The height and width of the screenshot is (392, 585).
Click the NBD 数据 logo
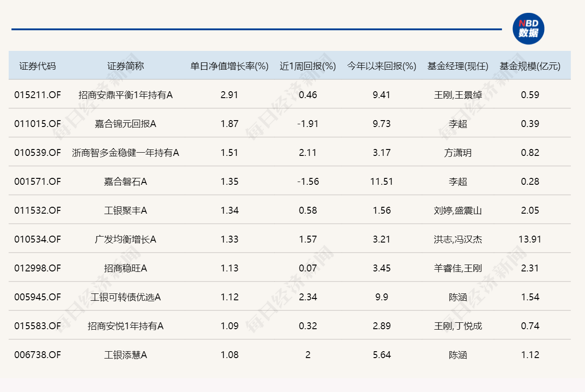[528, 28]
